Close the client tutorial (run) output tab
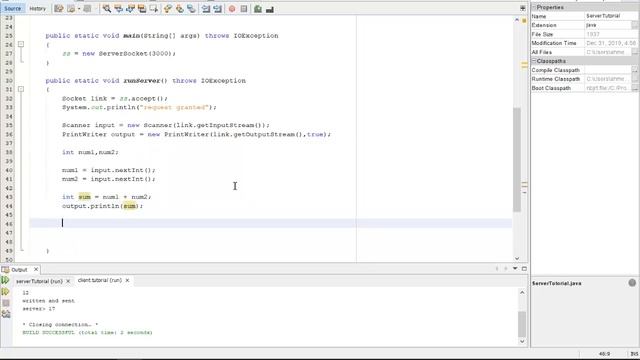 [127, 280]
